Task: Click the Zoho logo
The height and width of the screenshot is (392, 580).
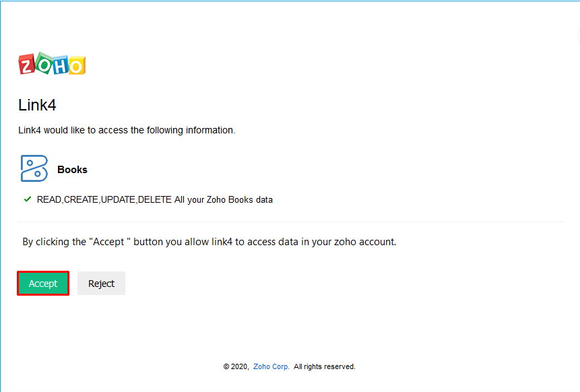Action: pyautogui.click(x=52, y=63)
